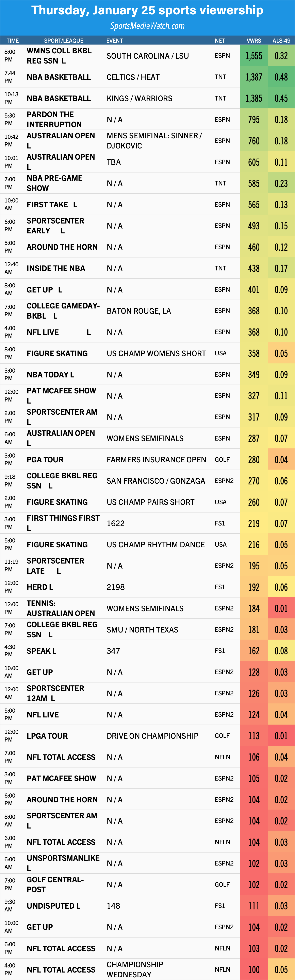Image resolution: width=295 pixels, height=980 pixels.
Task: Click the San Francisco / Gonzaga event
Action: 156,481
